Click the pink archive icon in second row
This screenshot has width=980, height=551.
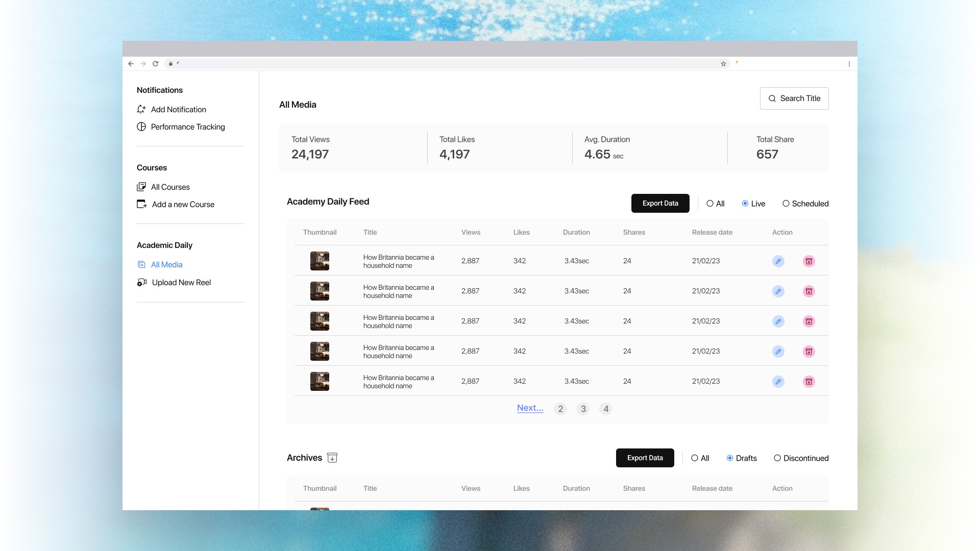pyautogui.click(x=808, y=291)
